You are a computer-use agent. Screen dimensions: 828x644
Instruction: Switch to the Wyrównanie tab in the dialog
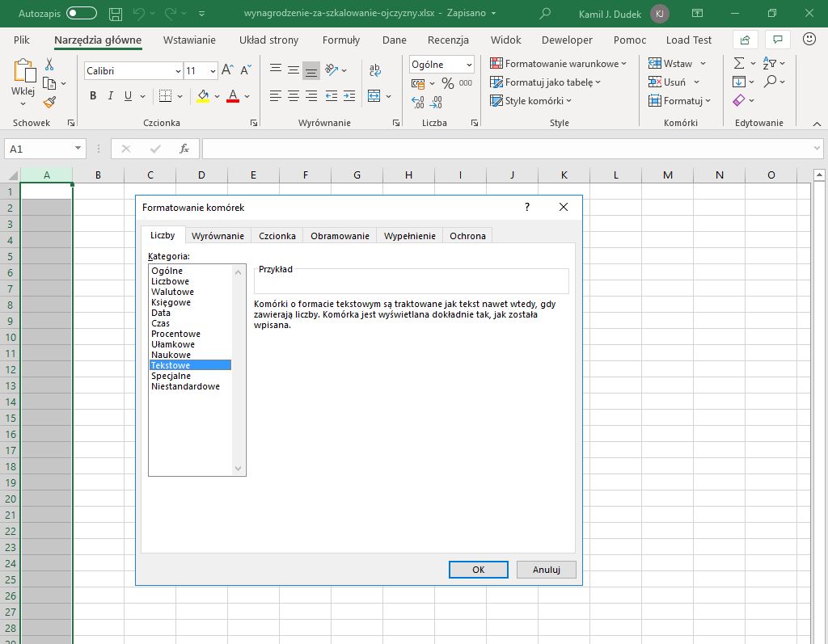click(x=218, y=236)
